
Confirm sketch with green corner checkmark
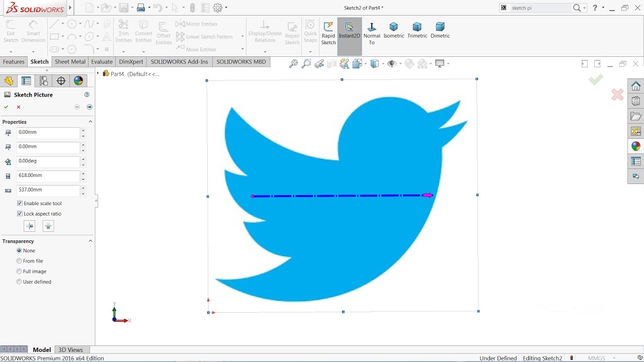pos(596,79)
